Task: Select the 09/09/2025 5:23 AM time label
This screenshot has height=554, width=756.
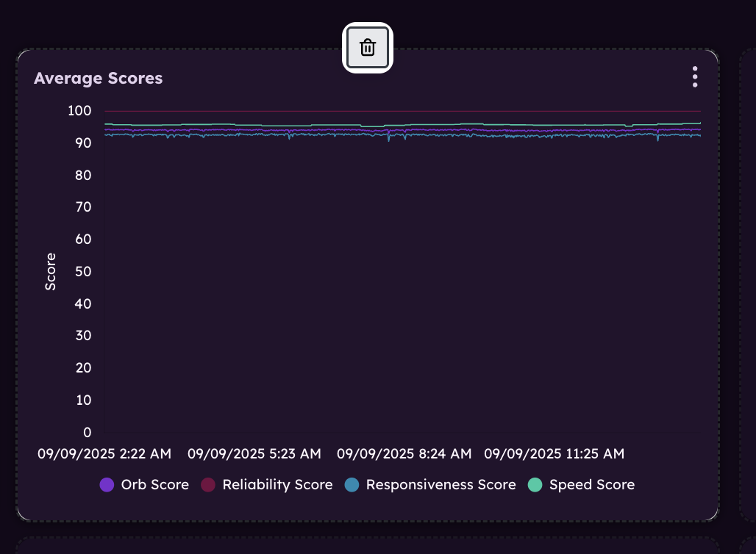Action: pos(254,454)
